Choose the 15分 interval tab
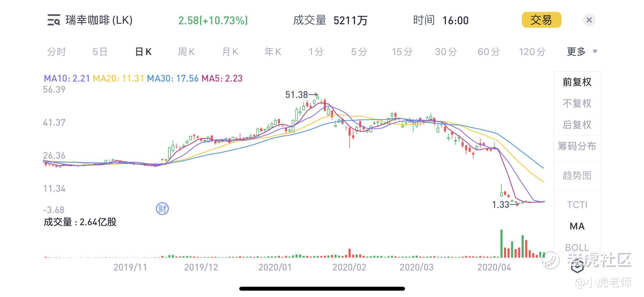 402,52
